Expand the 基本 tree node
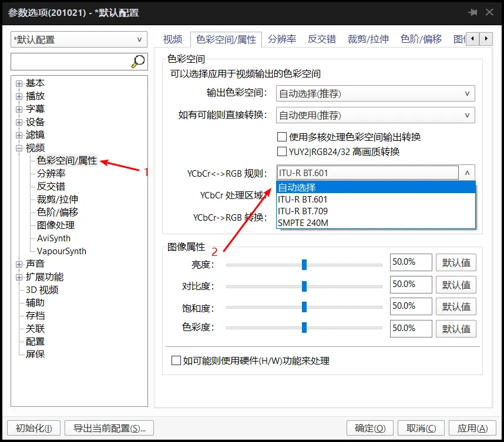This screenshot has width=504, height=442. pos(19,83)
